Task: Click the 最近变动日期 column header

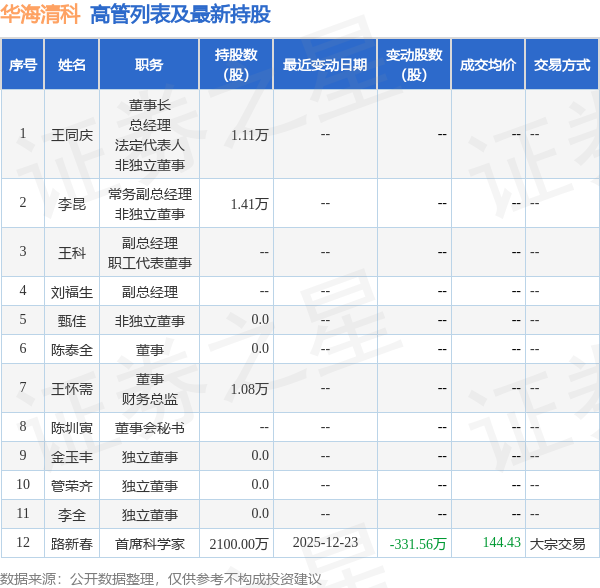Action: 325,65
